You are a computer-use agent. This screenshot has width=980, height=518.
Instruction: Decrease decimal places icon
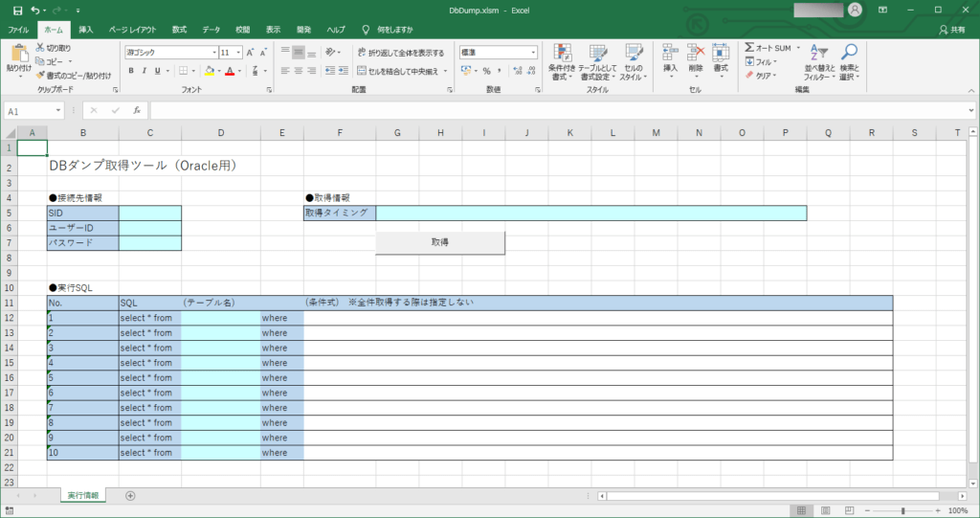pos(531,71)
